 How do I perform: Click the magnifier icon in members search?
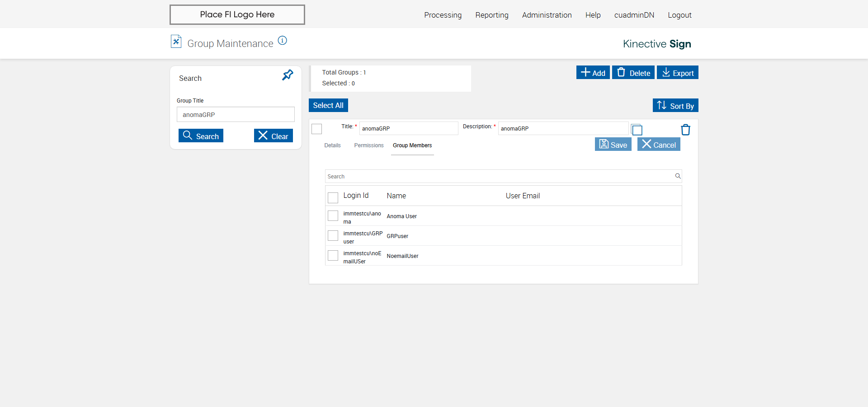tap(678, 176)
